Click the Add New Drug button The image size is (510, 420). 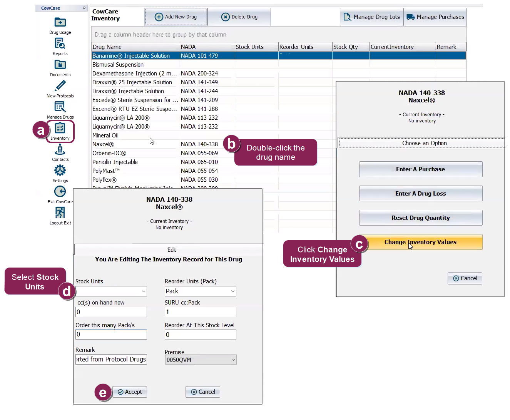[x=176, y=17]
